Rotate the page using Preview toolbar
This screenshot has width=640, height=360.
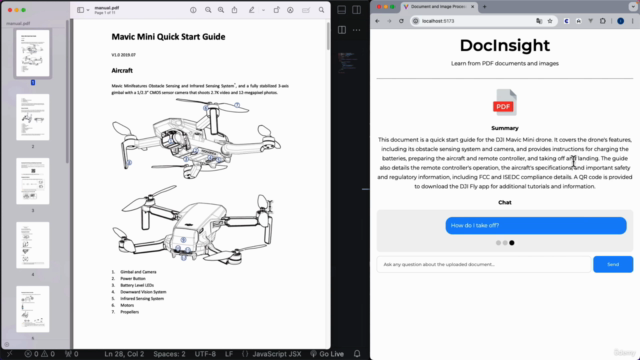[276, 10]
